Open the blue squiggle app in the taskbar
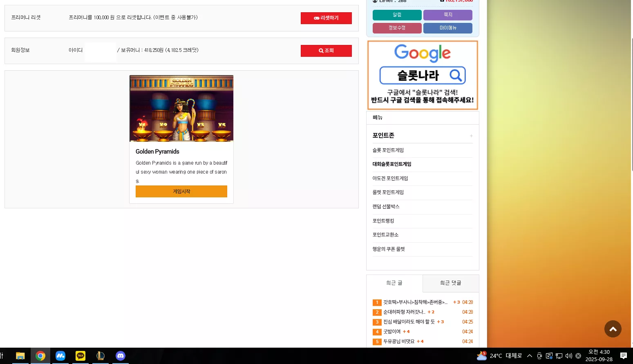633x364 pixels. pos(60,356)
